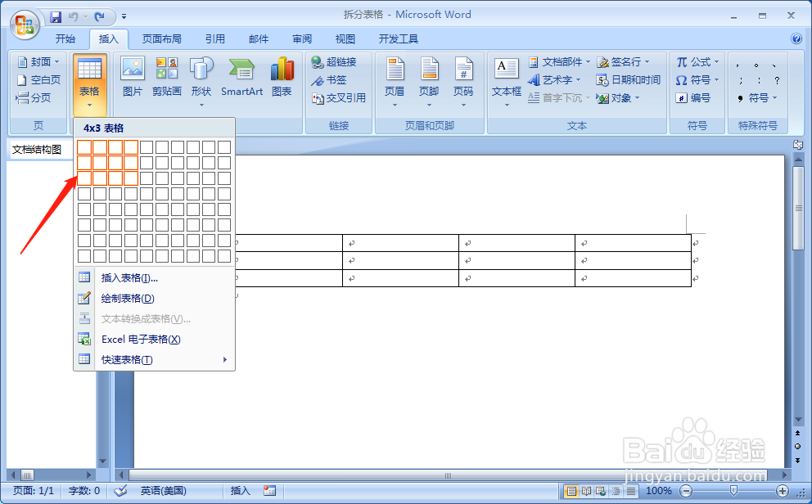Insert a numbering symbol (编号)
Viewport: 812px width, 504px height.
coord(692,98)
